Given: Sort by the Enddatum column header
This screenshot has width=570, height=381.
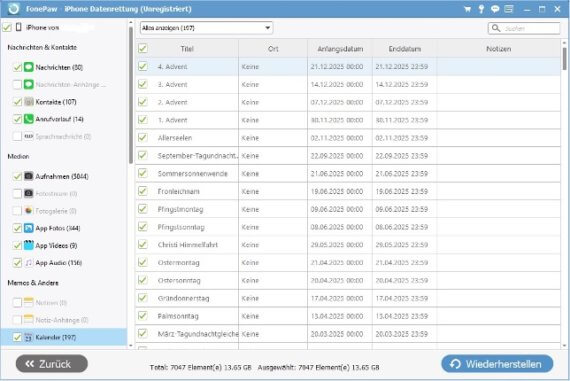Looking at the screenshot, I should (x=405, y=49).
